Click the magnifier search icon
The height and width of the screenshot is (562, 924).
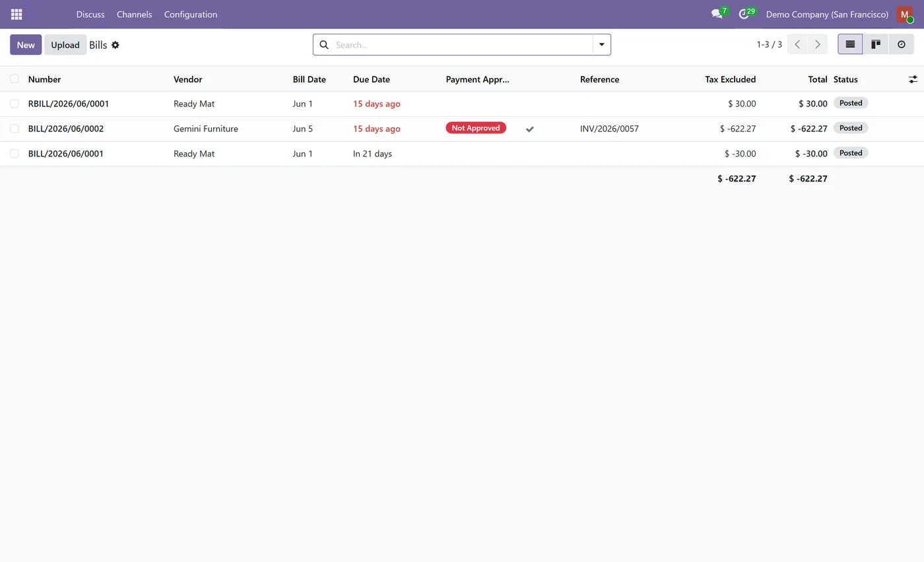324,45
